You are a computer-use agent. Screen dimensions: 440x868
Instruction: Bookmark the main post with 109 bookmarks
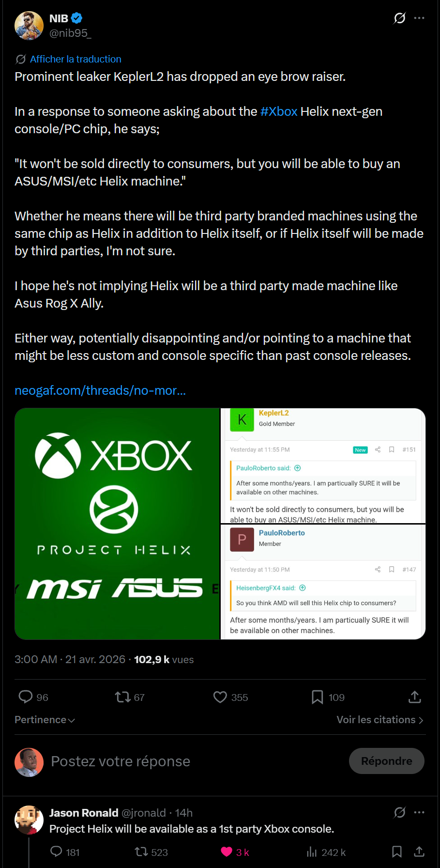[318, 697]
